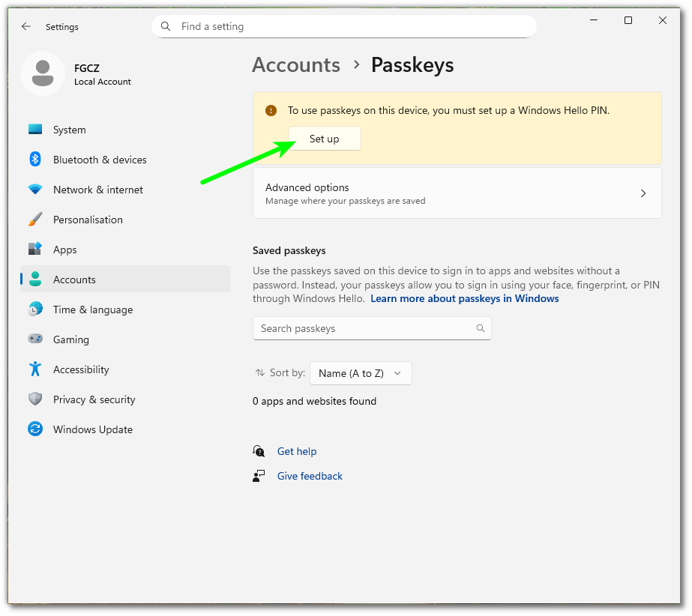Click the Passkeys page title
692x616 pixels.
pos(412,65)
